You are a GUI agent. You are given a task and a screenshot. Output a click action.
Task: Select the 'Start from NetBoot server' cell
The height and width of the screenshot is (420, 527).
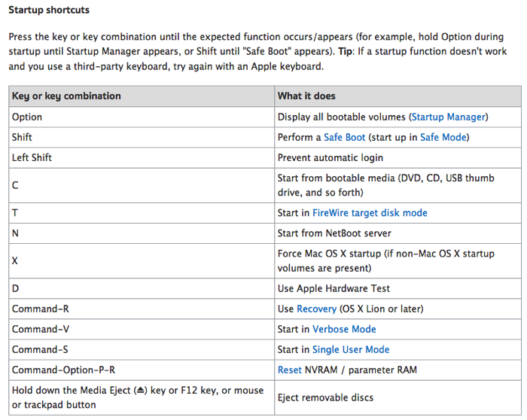[x=398, y=233]
